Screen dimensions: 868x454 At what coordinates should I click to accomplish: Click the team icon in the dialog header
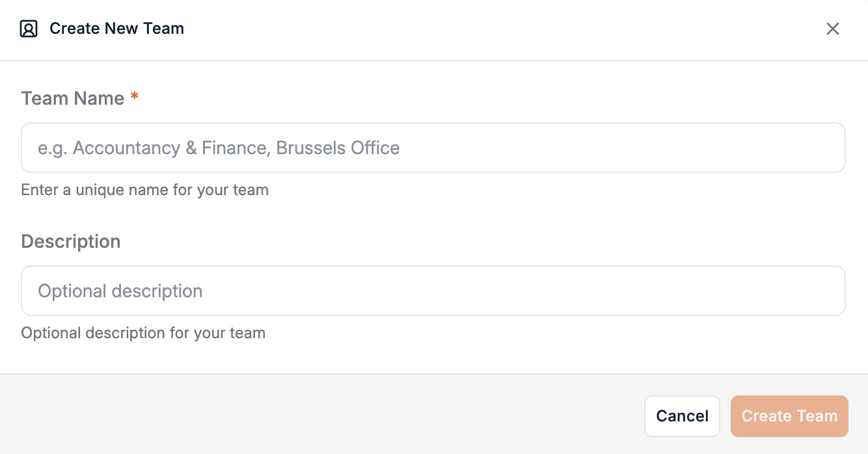click(29, 29)
